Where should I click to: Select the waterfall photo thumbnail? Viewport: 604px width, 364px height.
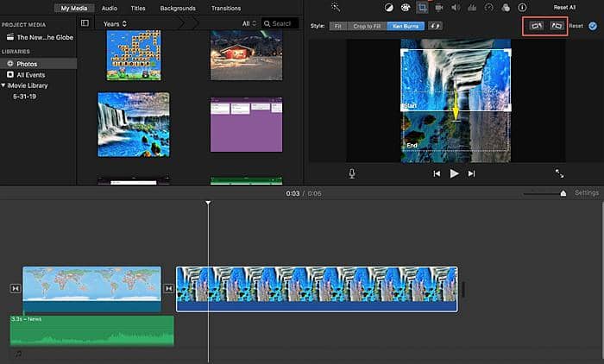click(x=133, y=124)
